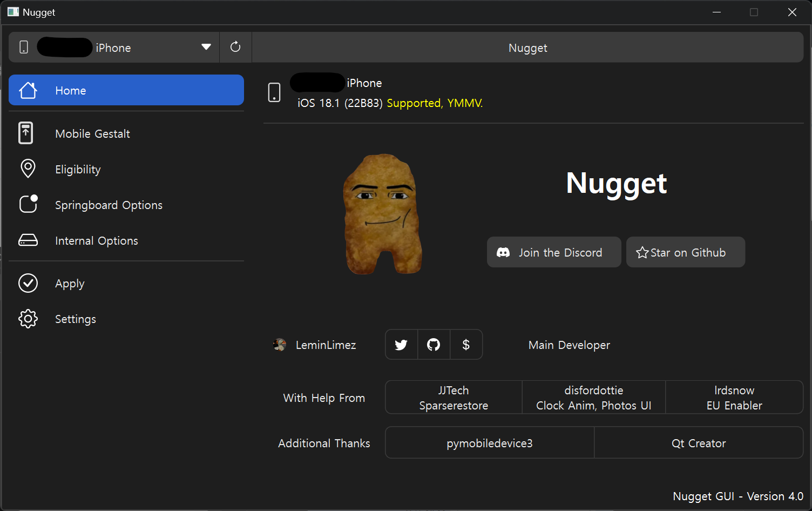Minimize the Nugget window
This screenshot has height=511, width=812.
(717, 12)
